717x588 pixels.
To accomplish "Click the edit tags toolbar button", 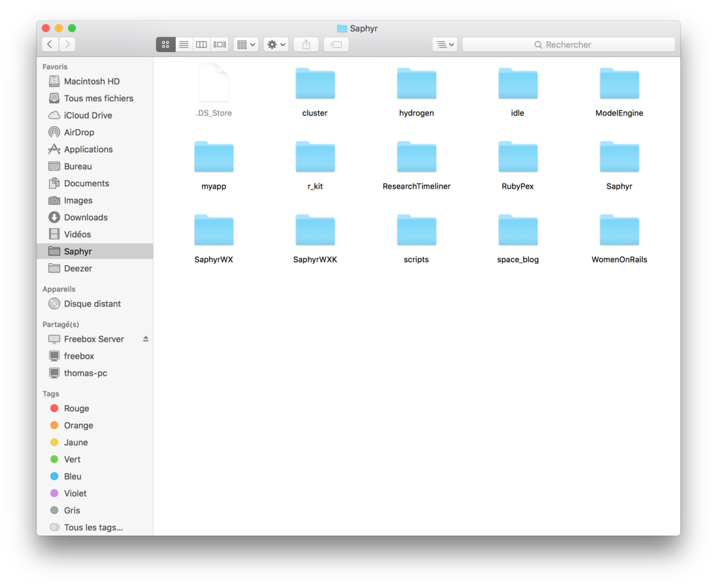I will (336, 44).
